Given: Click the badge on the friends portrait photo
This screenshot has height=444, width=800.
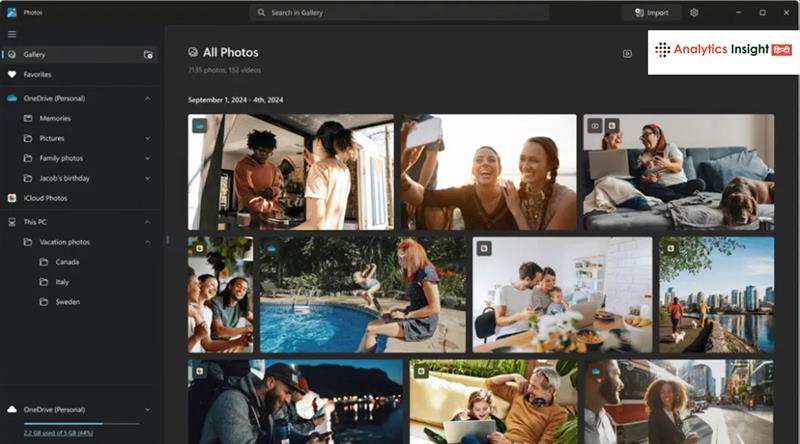Looking at the screenshot, I should pyautogui.click(x=199, y=249).
